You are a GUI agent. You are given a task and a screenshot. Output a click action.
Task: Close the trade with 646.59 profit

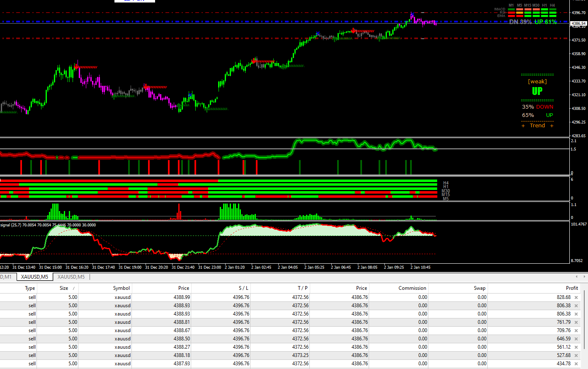point(576,339)
